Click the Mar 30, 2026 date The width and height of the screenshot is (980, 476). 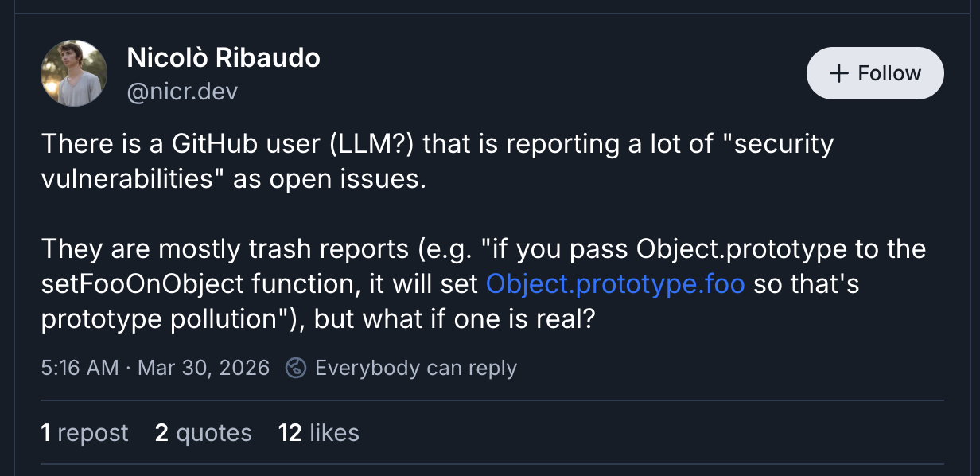tap(204, 368)
